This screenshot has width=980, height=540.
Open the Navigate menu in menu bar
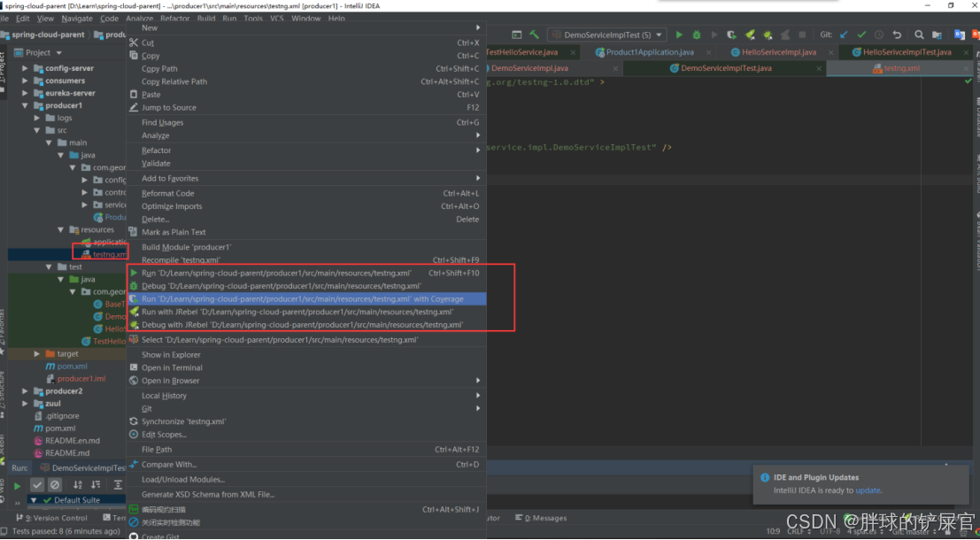77,19
